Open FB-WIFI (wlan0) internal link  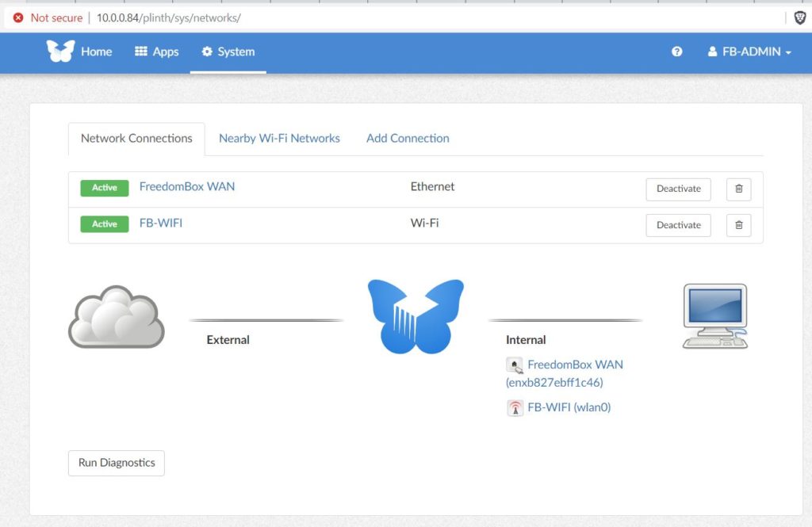(x=569, y=407)
